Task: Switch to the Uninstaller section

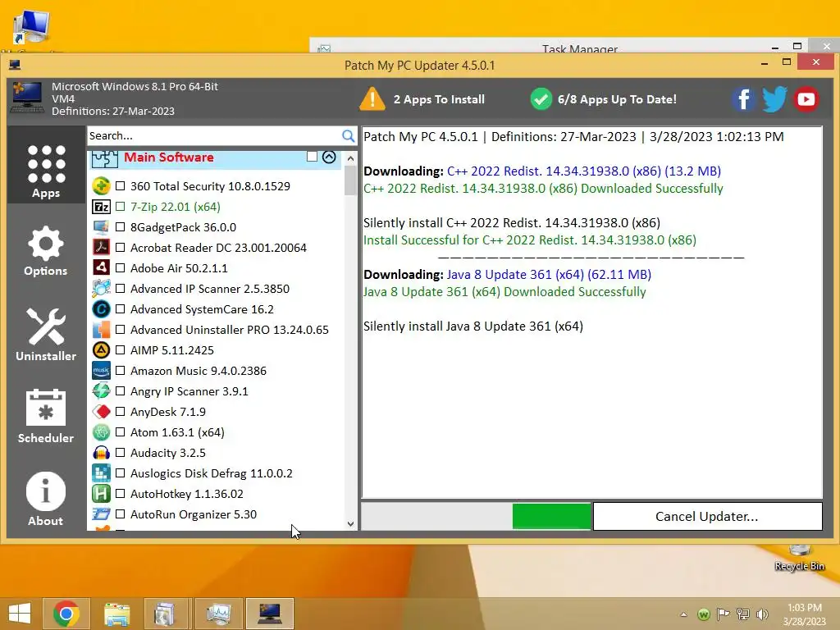Action: [x=46, y=335]
